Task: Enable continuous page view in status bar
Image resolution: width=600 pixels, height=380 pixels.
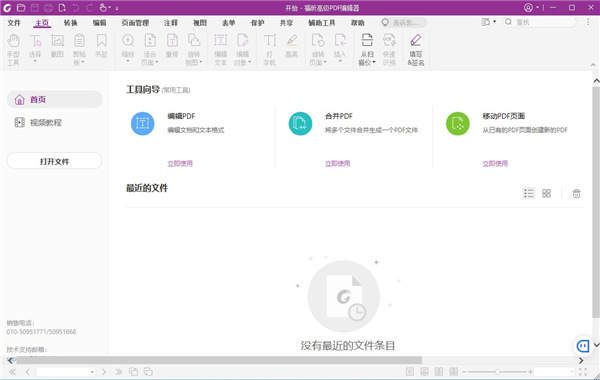Action: [x=424, y=372]
